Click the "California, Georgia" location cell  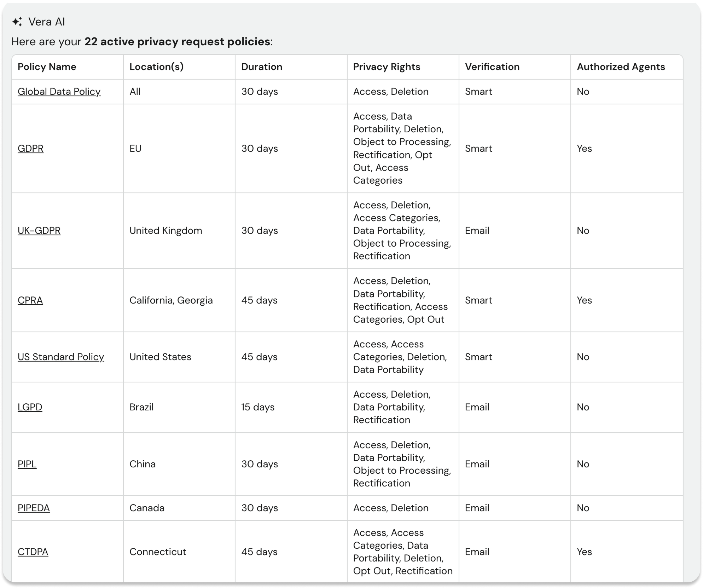tap(171, 300)
